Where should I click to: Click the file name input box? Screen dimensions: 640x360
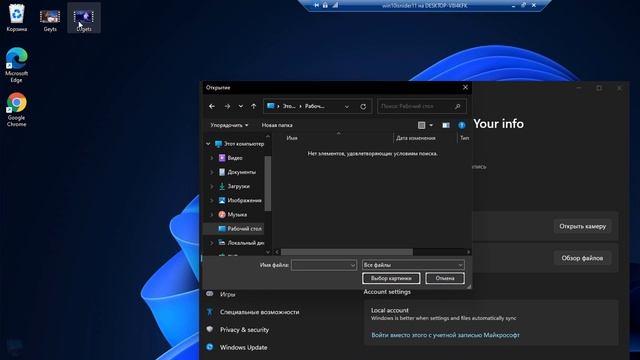(324, 265)
